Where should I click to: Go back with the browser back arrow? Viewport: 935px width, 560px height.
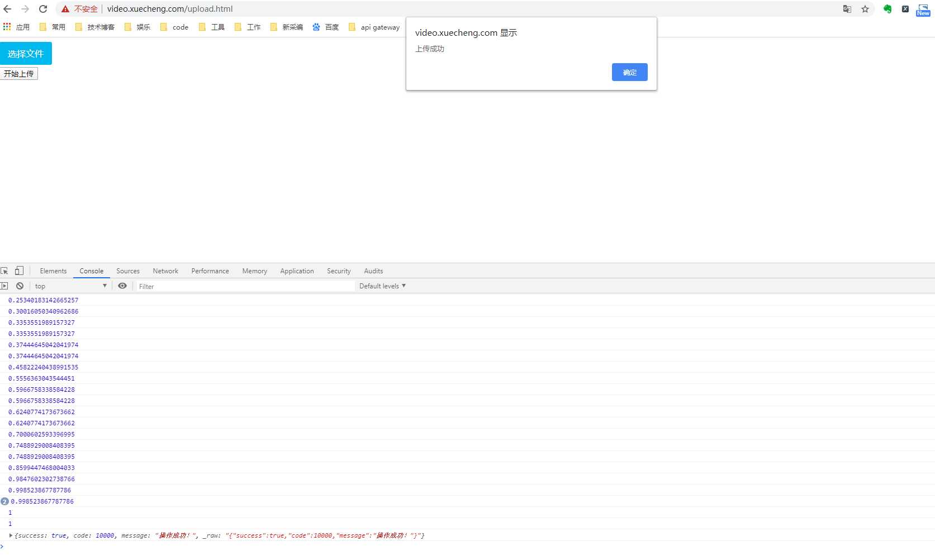pyautogui.click(x=8, y=9)
